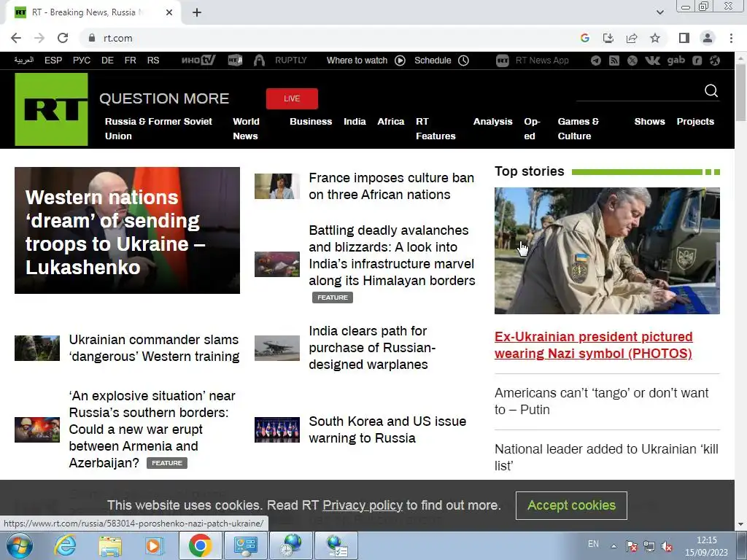747x560 pixels.
Task: Click the Schedule clock icon
Action: pyautogui.click(x=463, y=61)
